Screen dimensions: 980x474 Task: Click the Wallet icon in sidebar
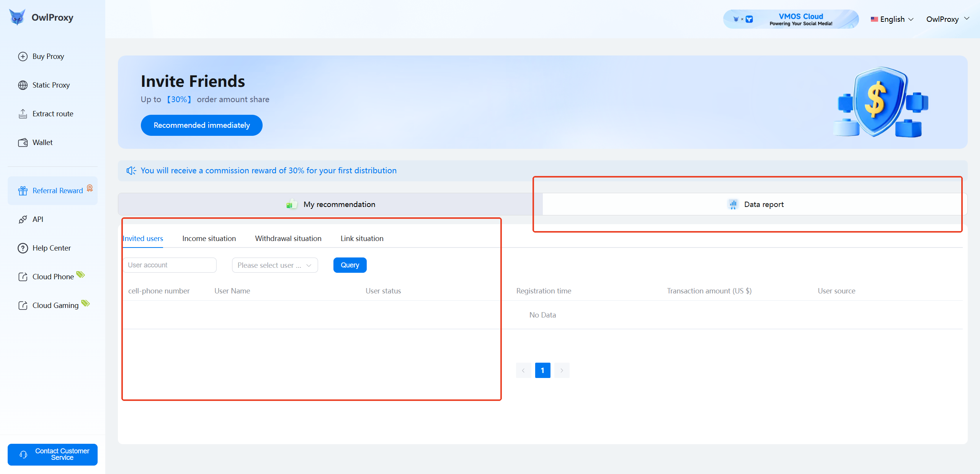pyautogui.click(x=23, y=143)
